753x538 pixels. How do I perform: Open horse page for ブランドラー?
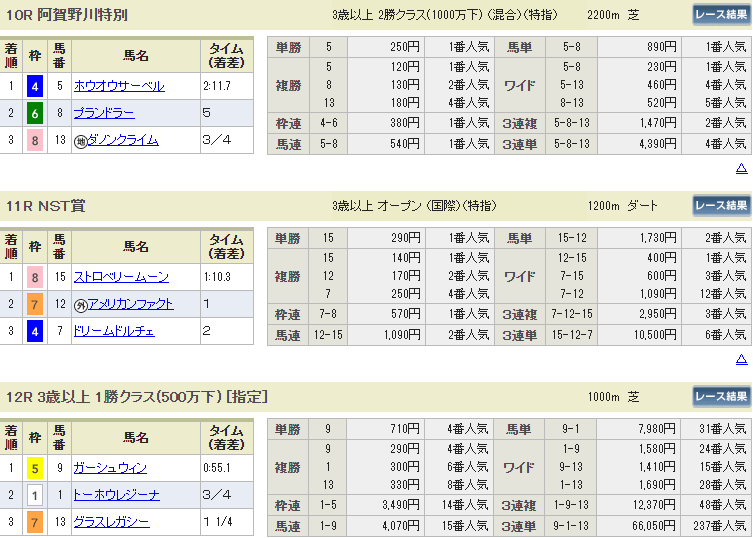(104, 113)
